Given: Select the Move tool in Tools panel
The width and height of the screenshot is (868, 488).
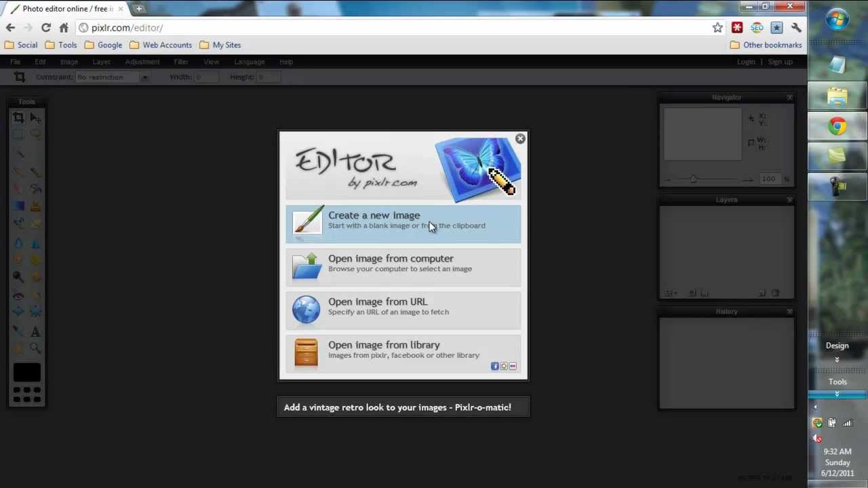Looking at the screenshot, I should (x=35, y=117).
